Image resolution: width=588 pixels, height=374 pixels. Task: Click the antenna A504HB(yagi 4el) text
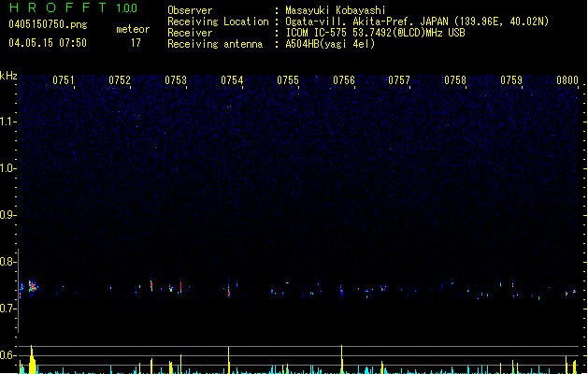(330, 44)
